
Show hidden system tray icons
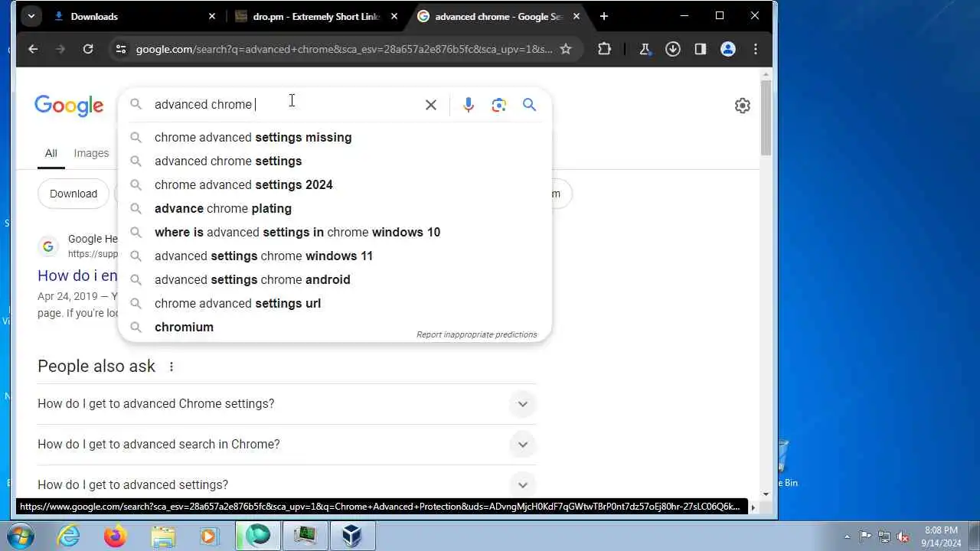[847, 536]
